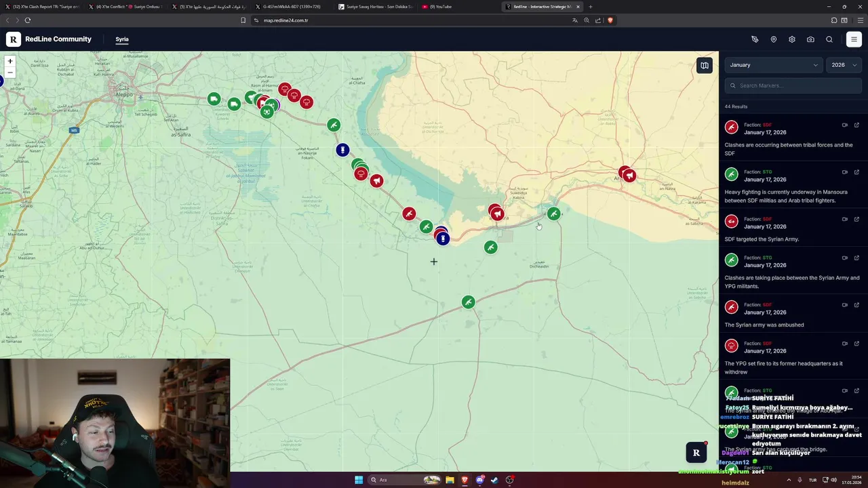Viewport: 868px width, 488px height.
Task: Open a new browser tab
Action: [590, 7]
